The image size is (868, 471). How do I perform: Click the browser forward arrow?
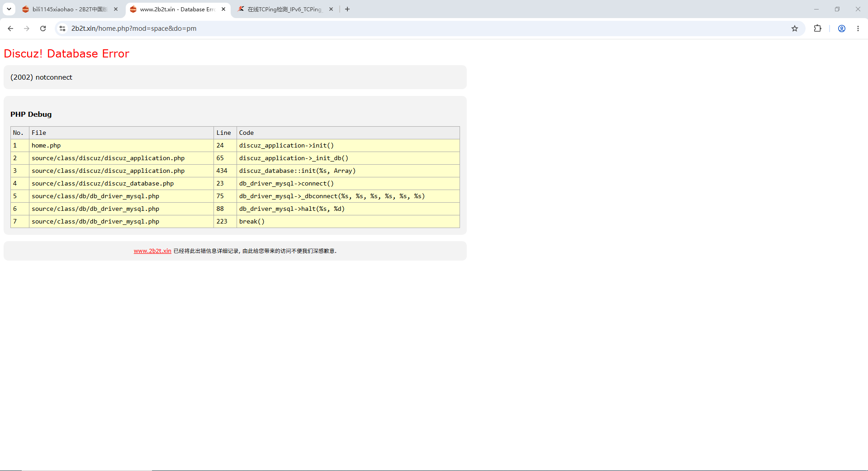27,29
